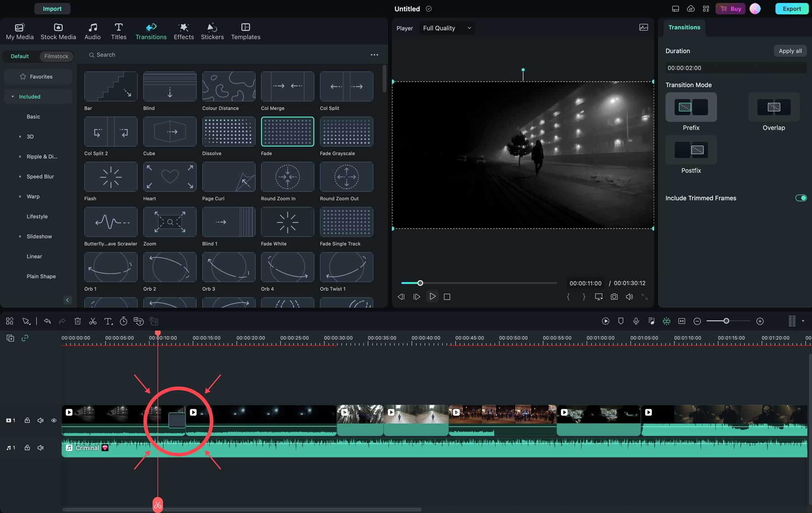The height and width of the screenshot is (513, 812).
Task: Click the Export button
Action: (x=792, y=9)
